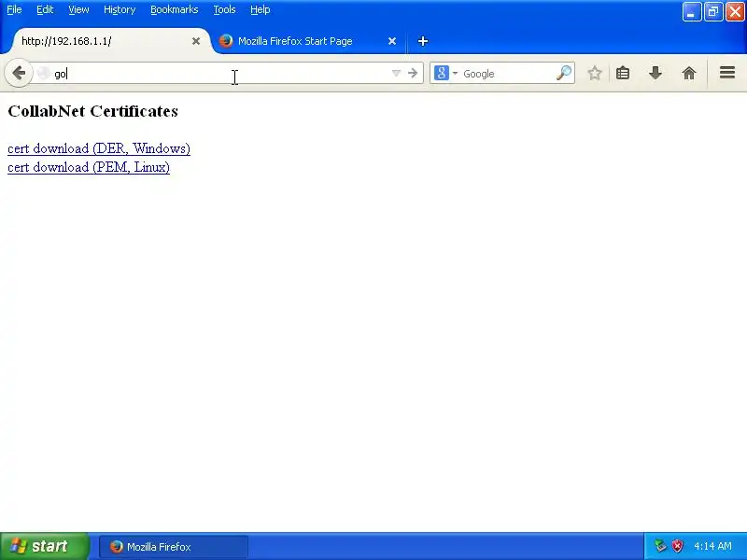Viewport: 747px width, 560px height.
Task: Click the safely remove hardware tray icon
Action: click(x=660, y=546)
